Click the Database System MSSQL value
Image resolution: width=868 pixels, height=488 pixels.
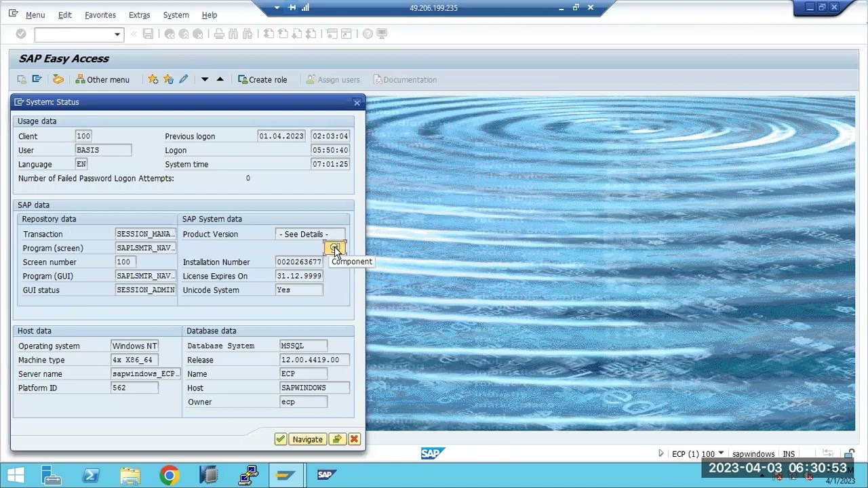303,346
